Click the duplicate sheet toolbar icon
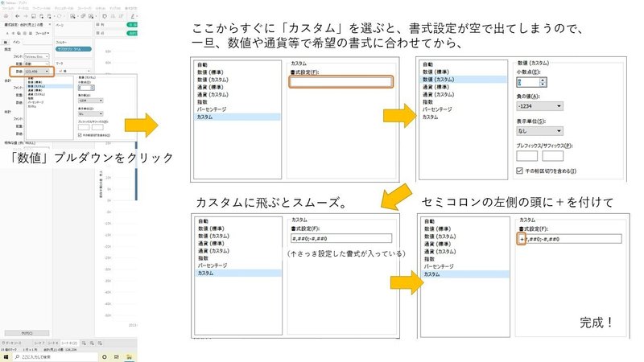 [x=83, y=16]
